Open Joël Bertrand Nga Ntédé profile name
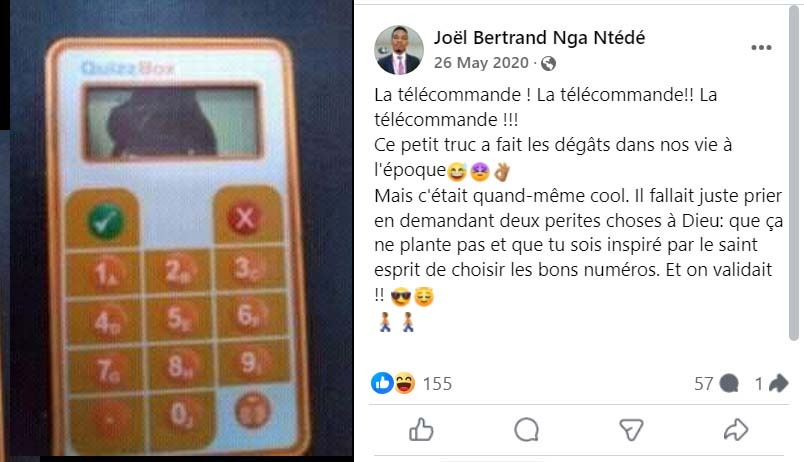The height and width of the screenshot is (462, 804). (x=539, y=37)
